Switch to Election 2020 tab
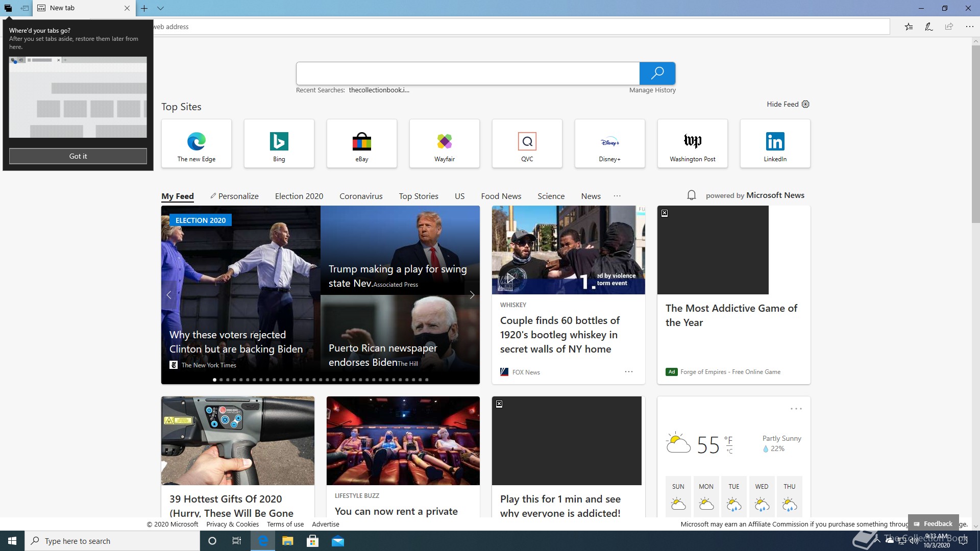The image size is (980, 551). point(299,196)
